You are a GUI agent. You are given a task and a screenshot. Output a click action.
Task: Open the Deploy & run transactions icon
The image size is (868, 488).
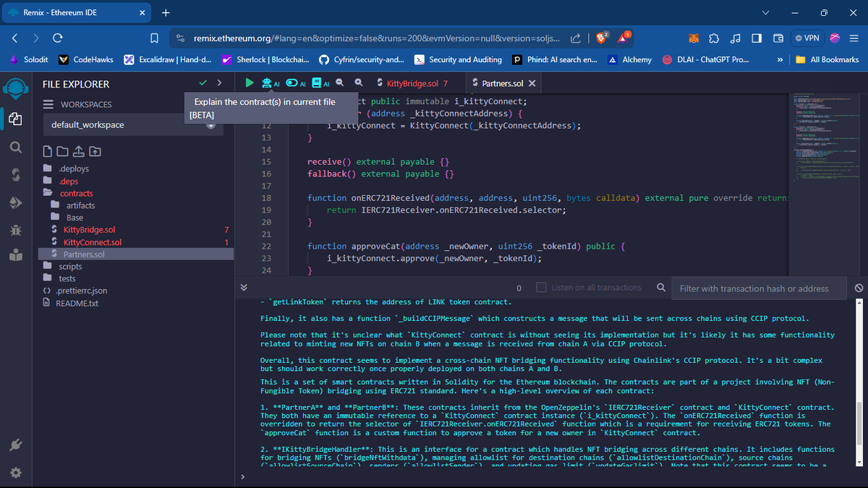15,202
